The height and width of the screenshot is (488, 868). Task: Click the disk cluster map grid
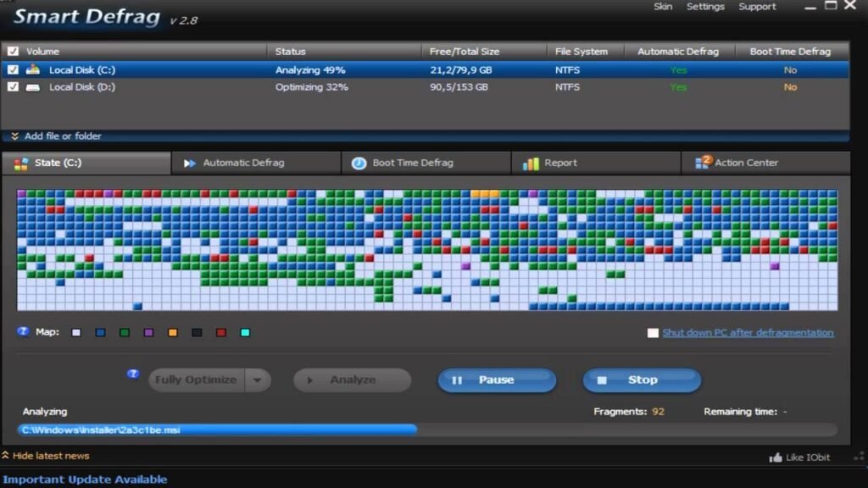point(427,250)
